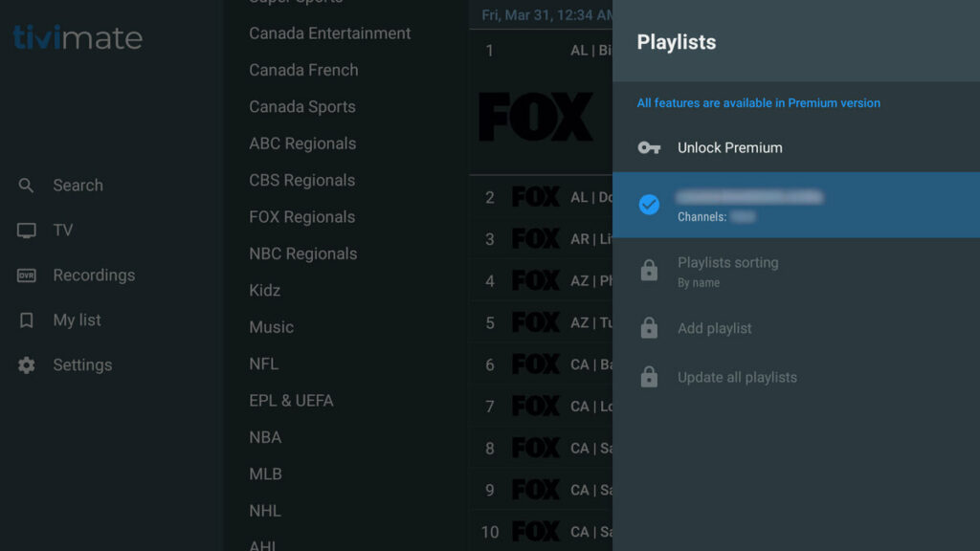
Task: Choose Add playlist
Action: [x=796, y=328]
